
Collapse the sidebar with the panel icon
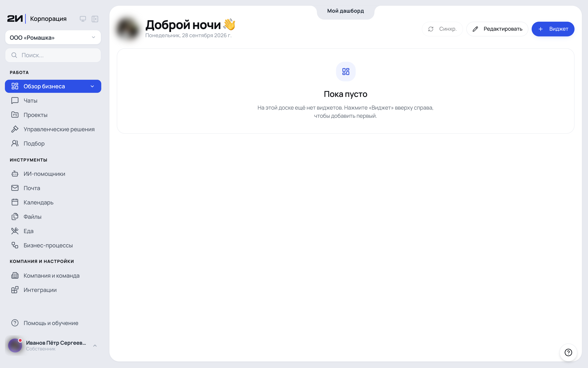point(95,19)
